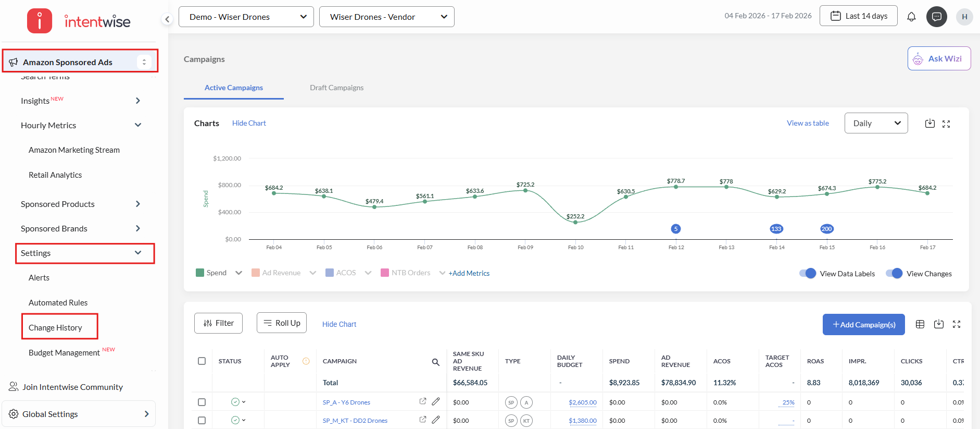
Task: Click the Add Campaign(s) button
Action: pos(863,324)
